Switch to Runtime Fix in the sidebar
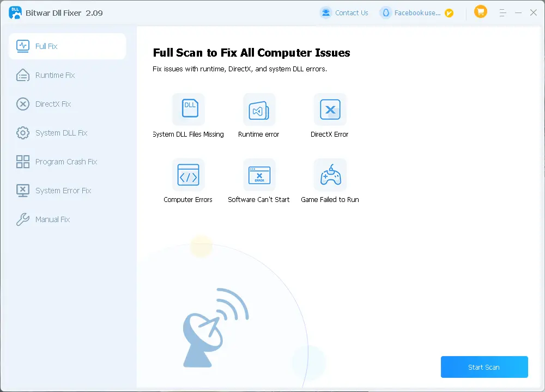This screenshot has height=392, width=545. coord(55,75)
